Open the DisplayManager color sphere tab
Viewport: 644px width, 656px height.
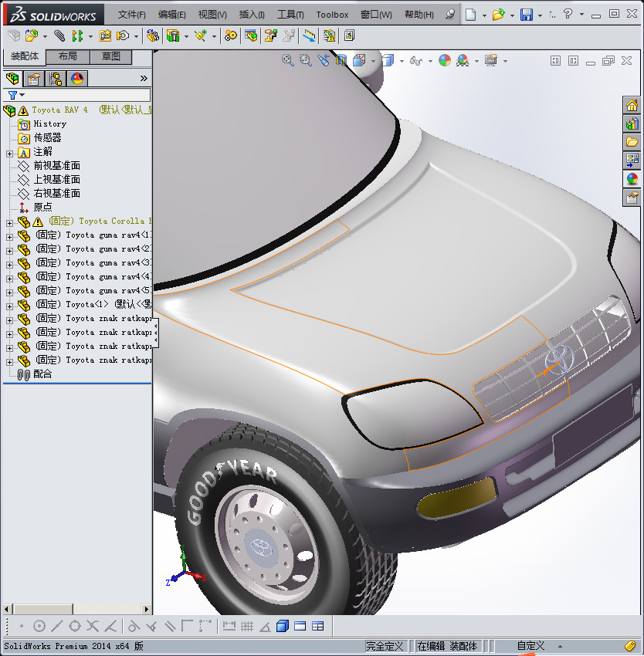[x=76, y=79]
